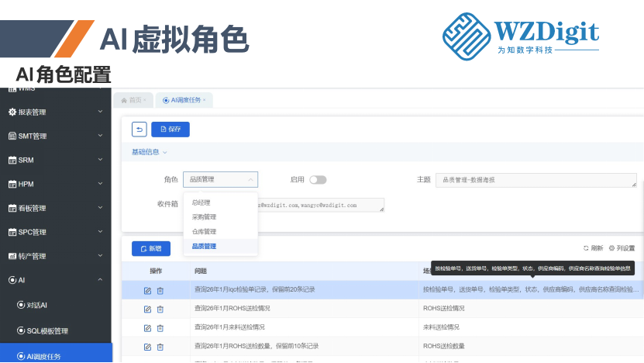This screenshot has width=644, height=363.
Task: Click the back arrow icon button
Action: tap(139, 130)
